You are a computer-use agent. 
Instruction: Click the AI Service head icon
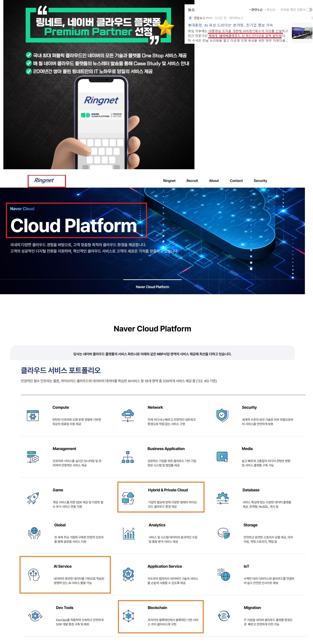pyautogui.click(x=34, y=575)
